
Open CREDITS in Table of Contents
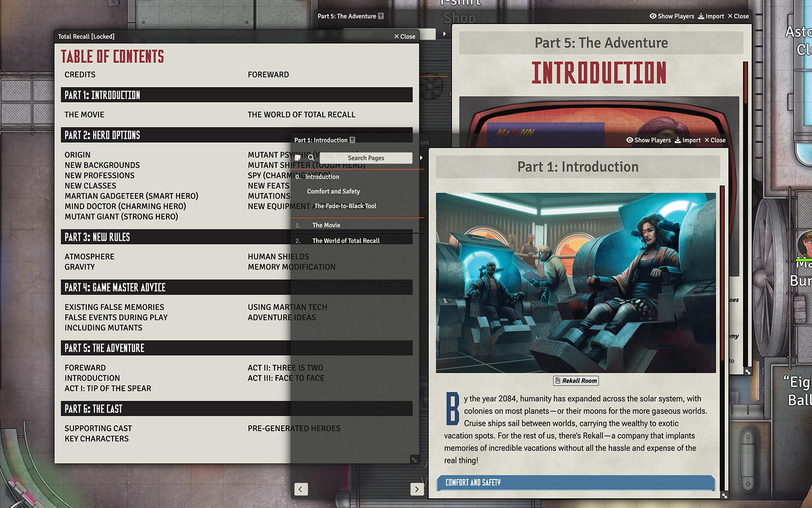pos(80,75)
